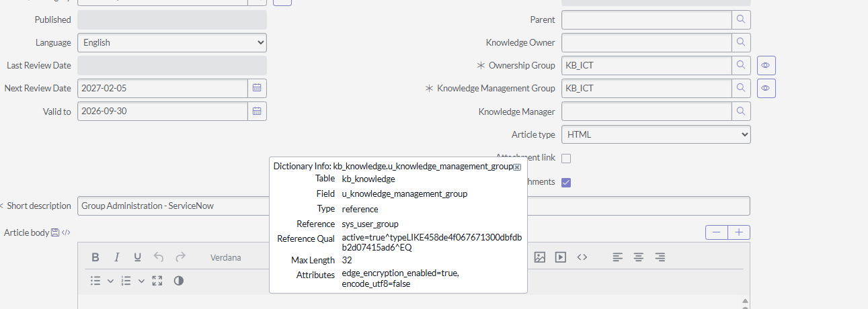Click 'sys_user_group' reference value in popup
The height and width of the screenshot is (309, 868).
371,224
